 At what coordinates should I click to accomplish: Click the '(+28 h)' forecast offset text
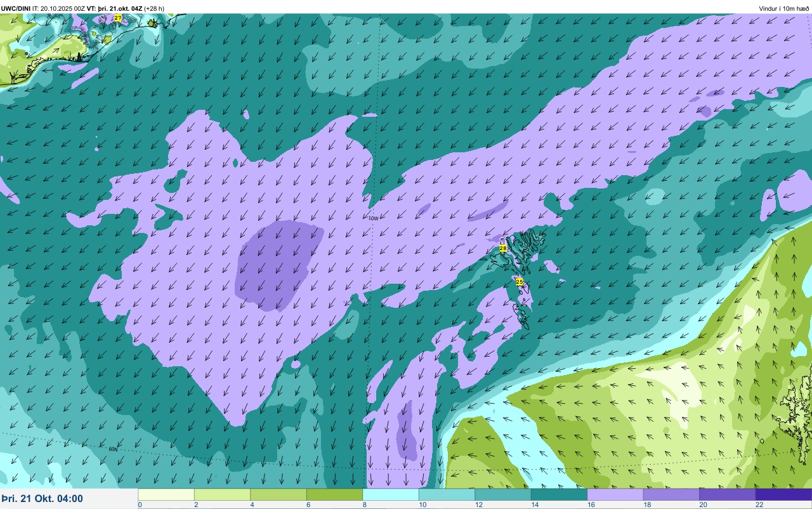tap(154, 8)
